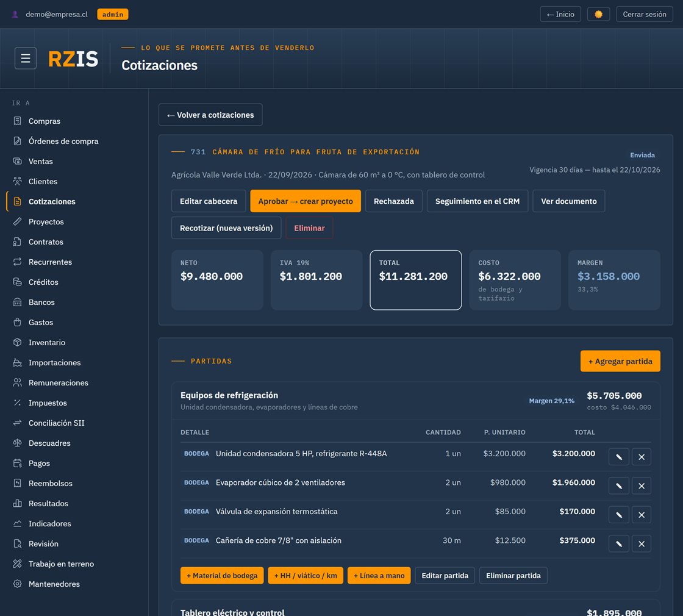Viewport: 683px width, 616px height.
Task: Click the user avatar icon beside demo@empresa.cl
Action: (15, 15)
